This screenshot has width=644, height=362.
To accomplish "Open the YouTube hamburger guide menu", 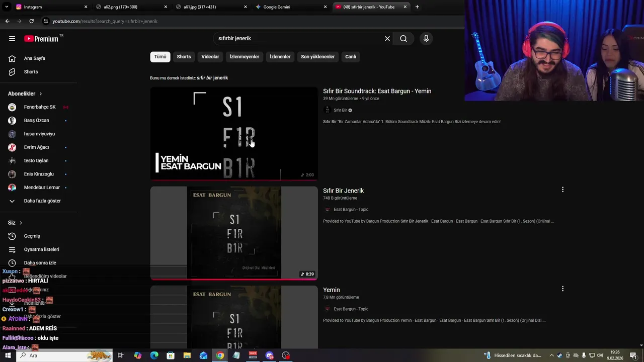I will click(x=12, y=39).
